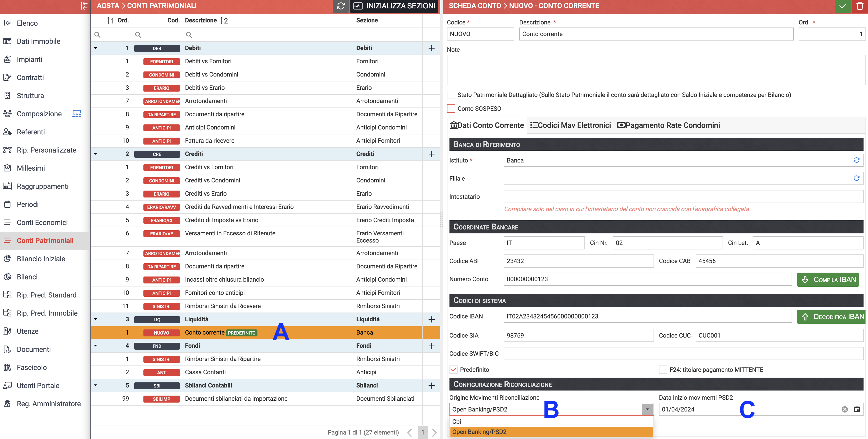Click the green checkmark save icon
The width and height of the screenshot is (868, 439).
(x=842, y=6)
